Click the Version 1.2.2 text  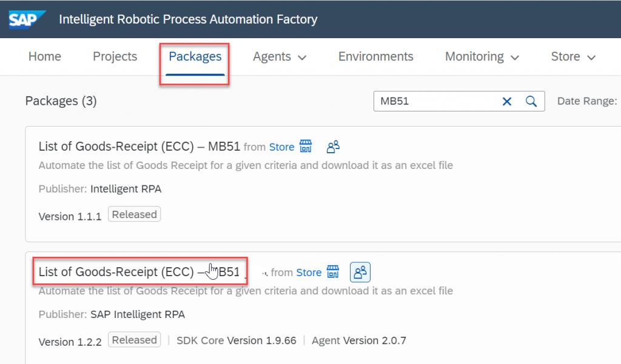tap(70, 342)
